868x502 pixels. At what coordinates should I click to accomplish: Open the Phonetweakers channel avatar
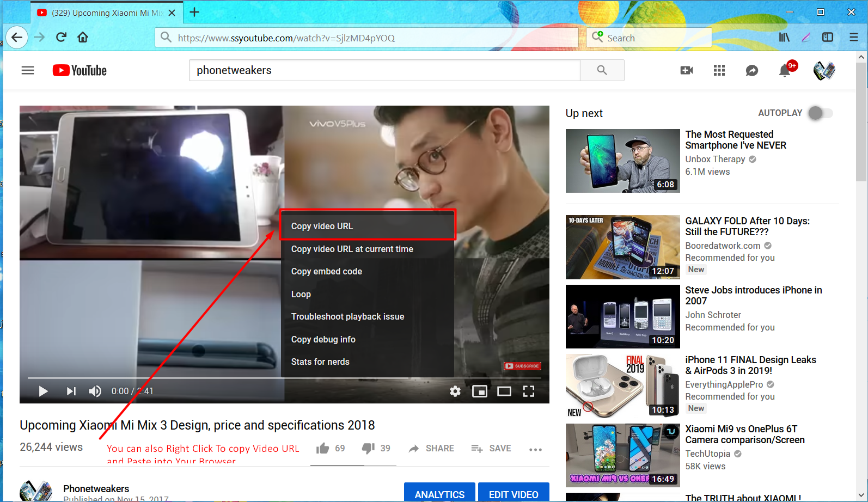(36, 491)
